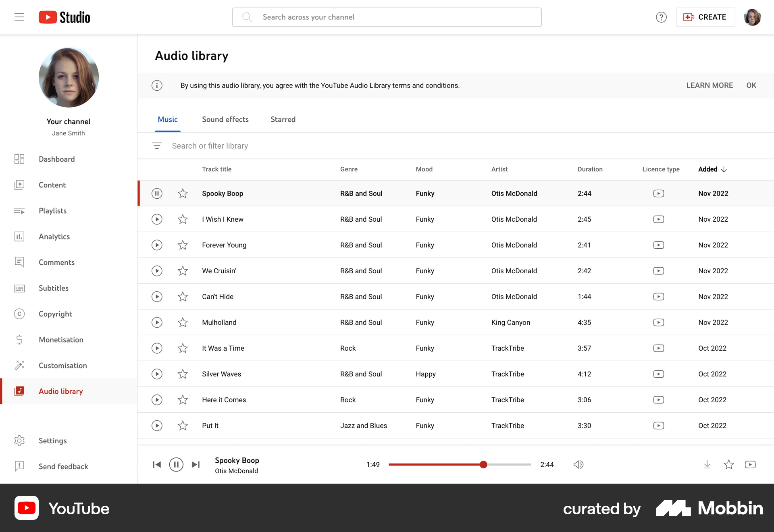Adjust volume using the speaker icon

[578, 464]
